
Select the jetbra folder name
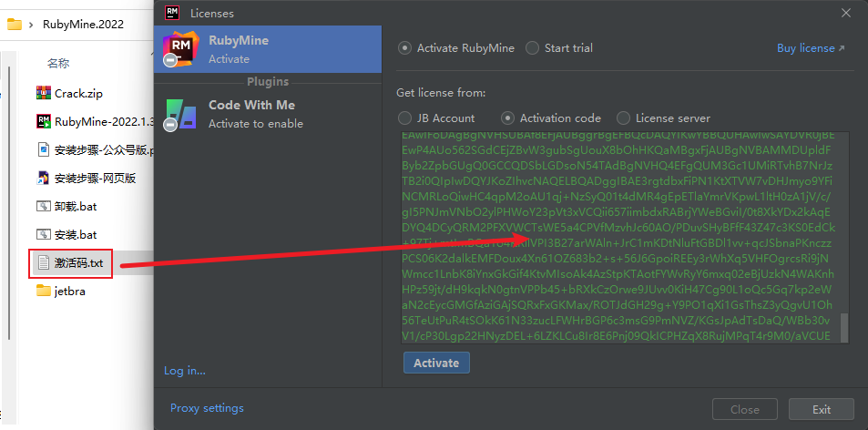pos(70,292)
